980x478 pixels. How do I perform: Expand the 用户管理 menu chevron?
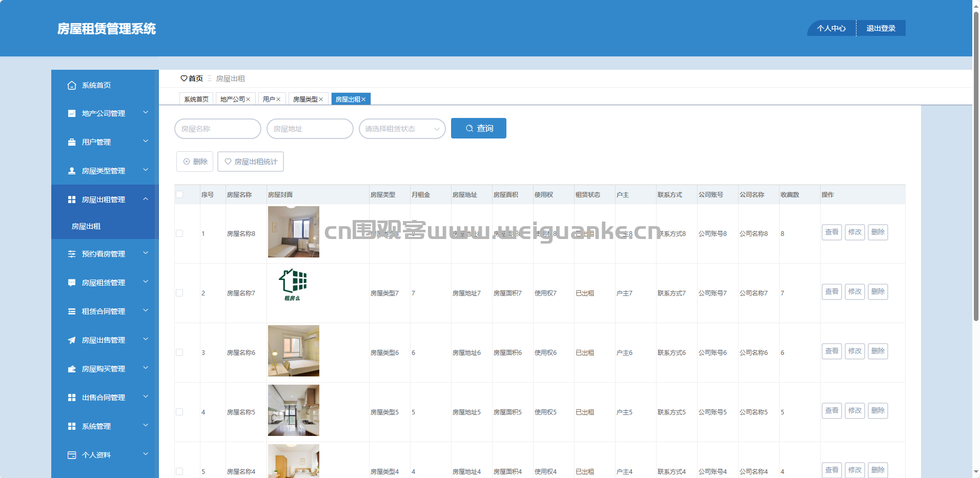(146, 141)
